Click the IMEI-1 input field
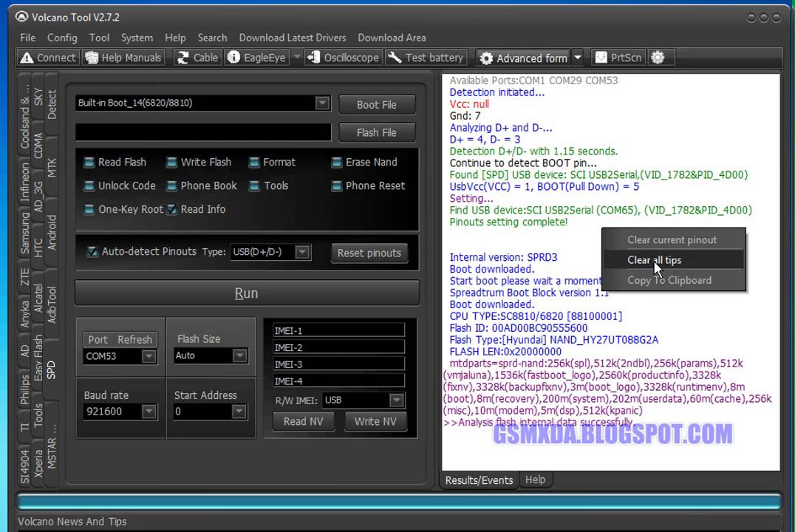This screenshot has width=795, height=532. pyautogui.click(x=338, y=331)
